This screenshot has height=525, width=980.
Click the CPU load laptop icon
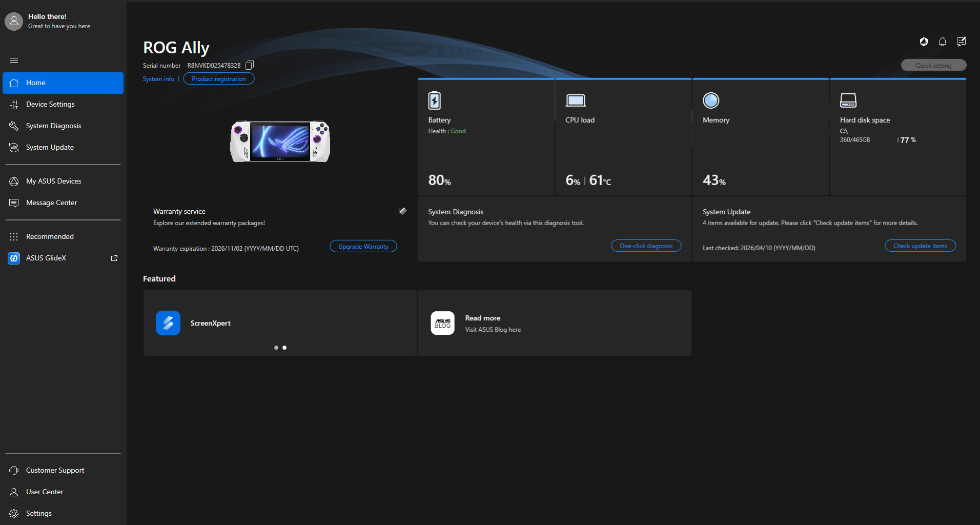576,100
